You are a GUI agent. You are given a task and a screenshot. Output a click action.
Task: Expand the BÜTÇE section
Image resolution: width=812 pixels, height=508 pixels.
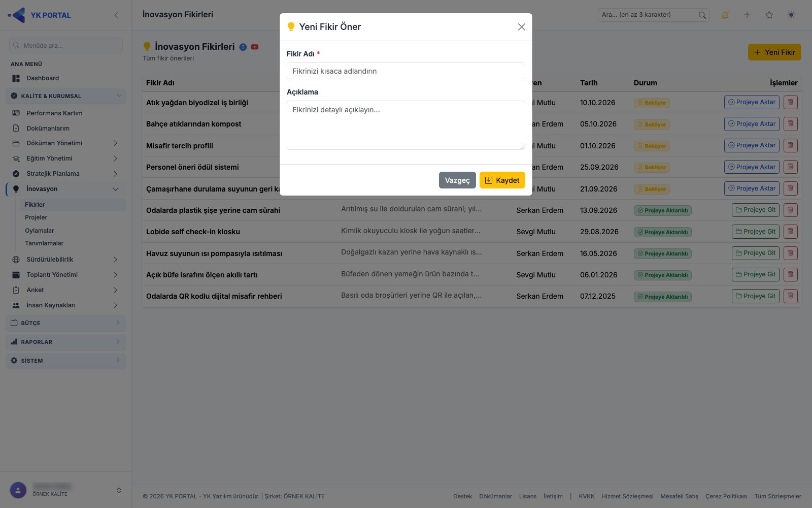[66, 323]
